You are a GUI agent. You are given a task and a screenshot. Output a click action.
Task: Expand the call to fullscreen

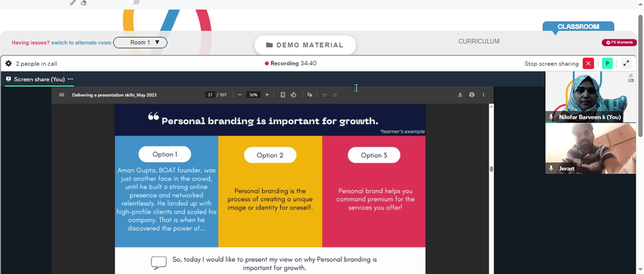[x=626, y=63]
